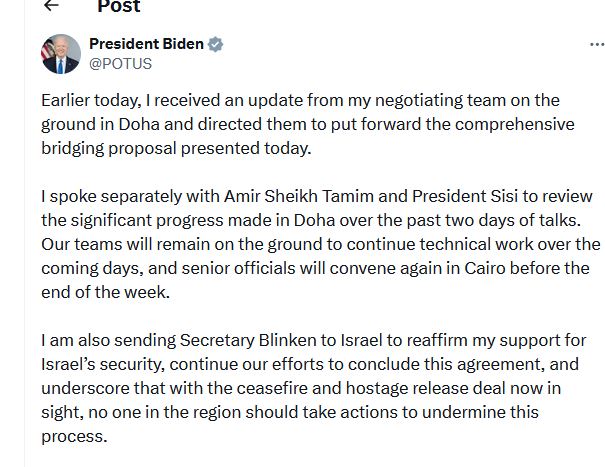Open President Biden's profile avatar
The image size is (605, 467).
(60, 53)
